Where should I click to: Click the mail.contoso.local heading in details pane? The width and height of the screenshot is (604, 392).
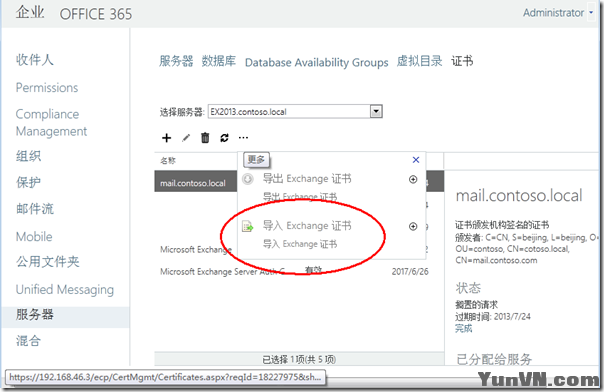tap(519, 196)
